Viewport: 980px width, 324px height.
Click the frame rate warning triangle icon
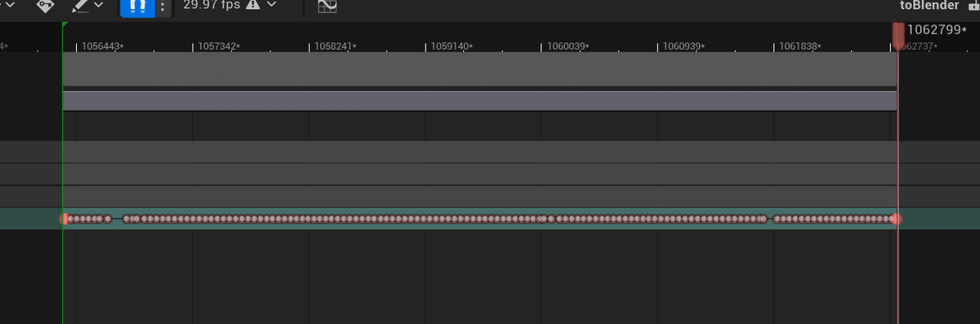[253, 5]
